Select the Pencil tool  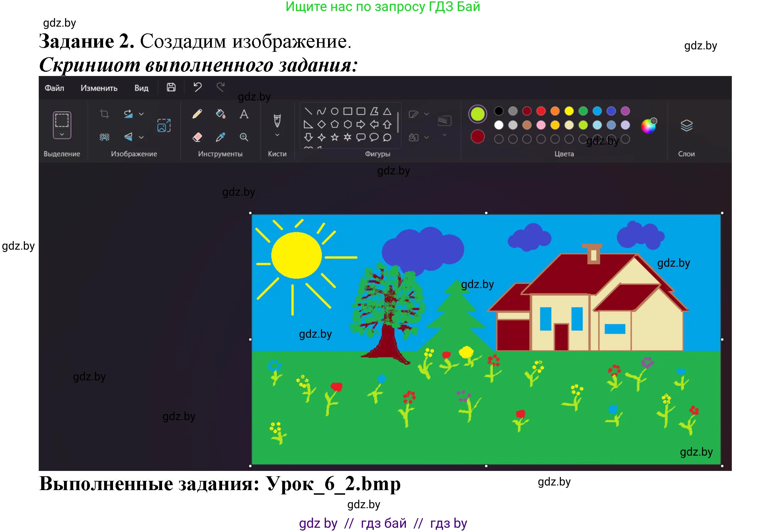197,114
